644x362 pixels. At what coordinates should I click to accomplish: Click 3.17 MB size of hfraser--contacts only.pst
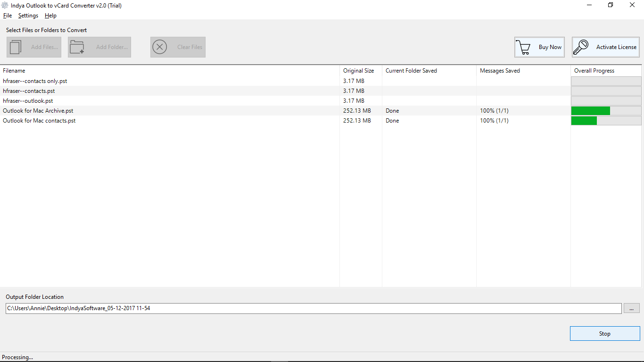click(354, 81)
